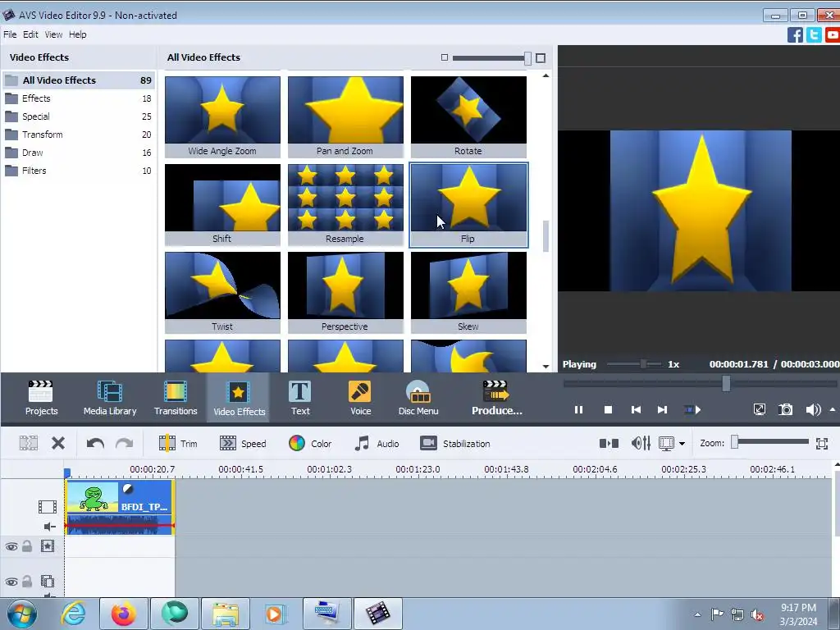Open the Stabilization tool

click(454, 444)
